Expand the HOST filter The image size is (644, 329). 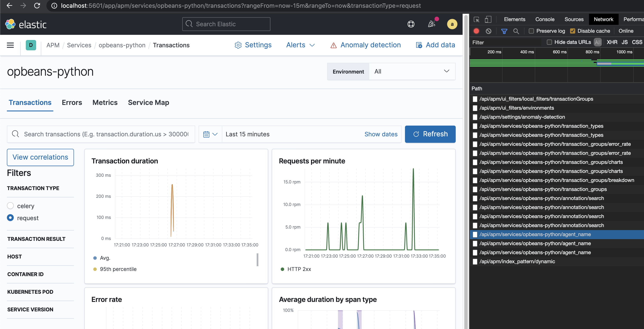pos(14,257)
